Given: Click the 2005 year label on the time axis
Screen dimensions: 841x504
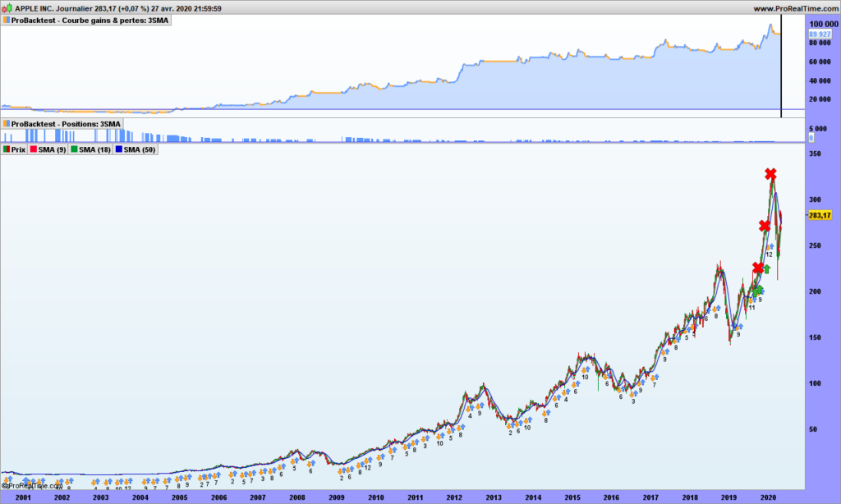Looking at the screenshot, I should tap(180, 497).
